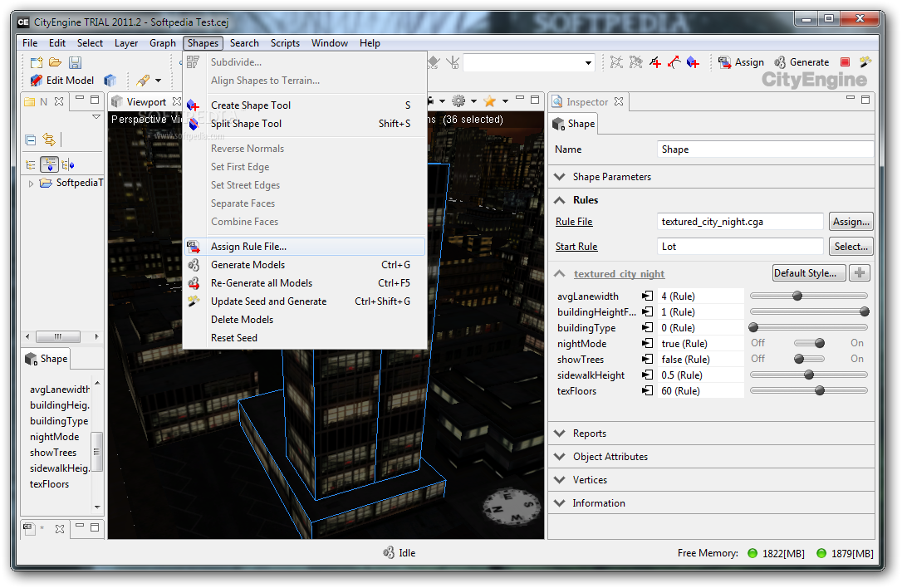The image size is (902, 588).
Task: Select the Shape tab in Inspector
Action: 574,124
